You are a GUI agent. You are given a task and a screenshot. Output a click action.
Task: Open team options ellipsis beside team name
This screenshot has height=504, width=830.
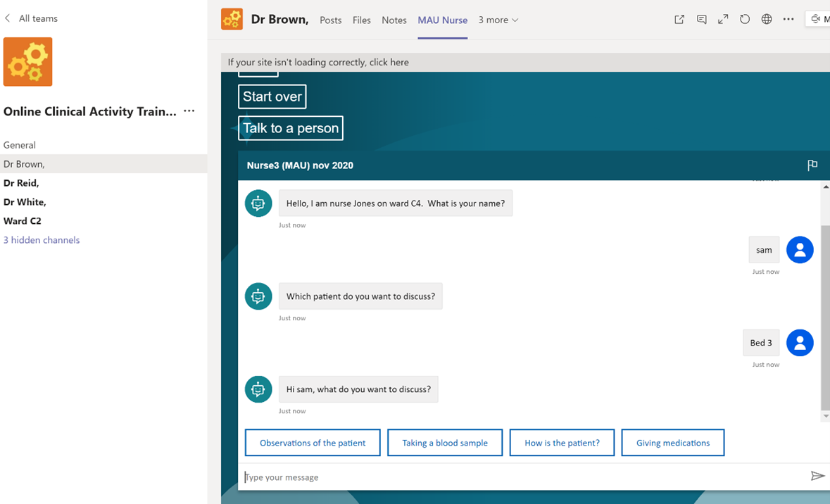(x=189, y=111)
